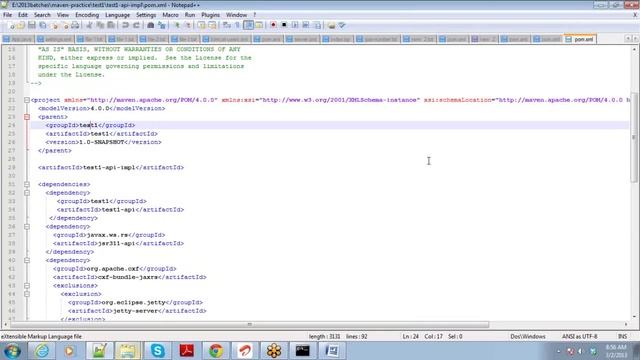Viewport: 640px width, 360px height.
Task: Click the plugin icon left of the checkmark
Action: 331,25
